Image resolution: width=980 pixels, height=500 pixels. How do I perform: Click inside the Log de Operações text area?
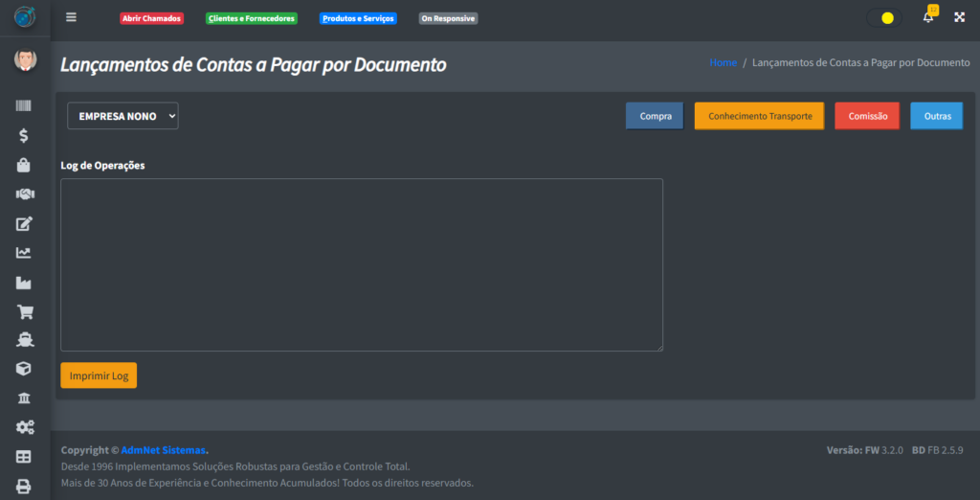click(x=362, y=264)
